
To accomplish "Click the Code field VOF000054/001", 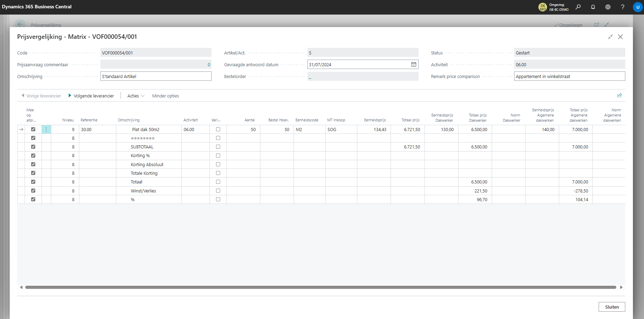I will (156, 53).
